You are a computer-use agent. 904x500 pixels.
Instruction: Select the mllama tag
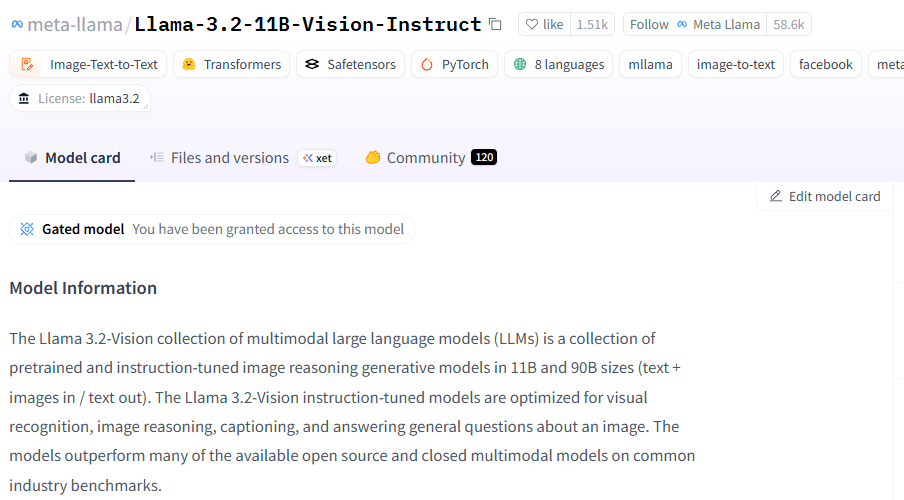click(x=650, y=64)
